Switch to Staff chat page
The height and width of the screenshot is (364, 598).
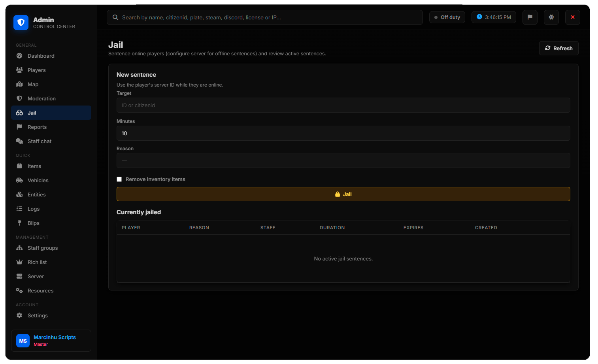[51, 141]
